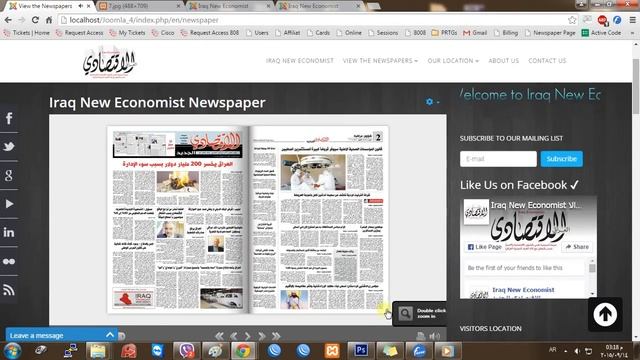Open the RSS feed sidebar icon
This screenshot has width=640, height=360.
[9, 290]
